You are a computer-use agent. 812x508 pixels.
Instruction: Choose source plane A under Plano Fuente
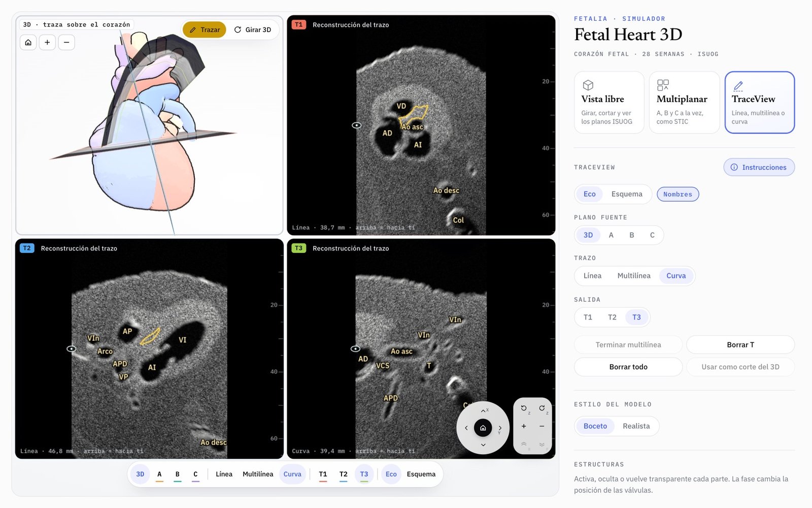pyautogui.click(x=611, y=235)
